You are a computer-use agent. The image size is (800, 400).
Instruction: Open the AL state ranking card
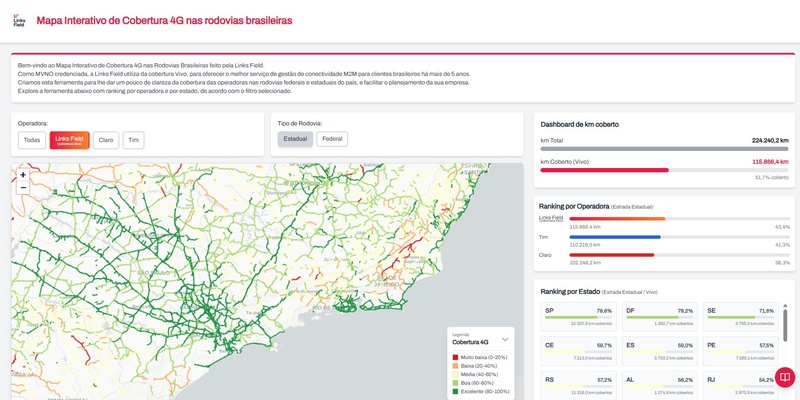point(660,385)
